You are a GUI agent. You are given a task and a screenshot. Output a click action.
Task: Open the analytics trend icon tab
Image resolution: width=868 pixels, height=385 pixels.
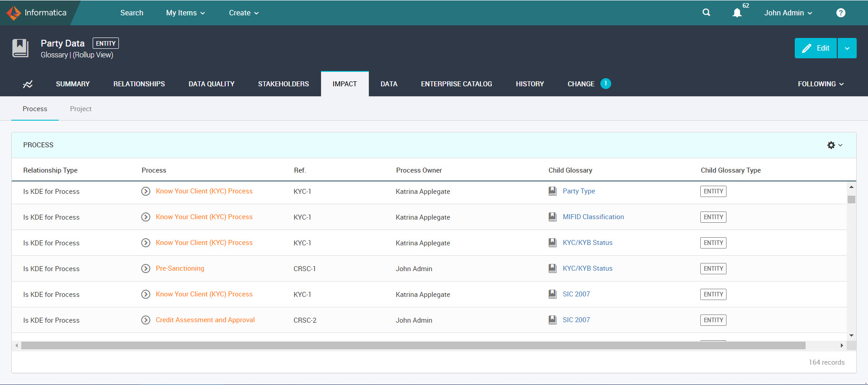28,84
